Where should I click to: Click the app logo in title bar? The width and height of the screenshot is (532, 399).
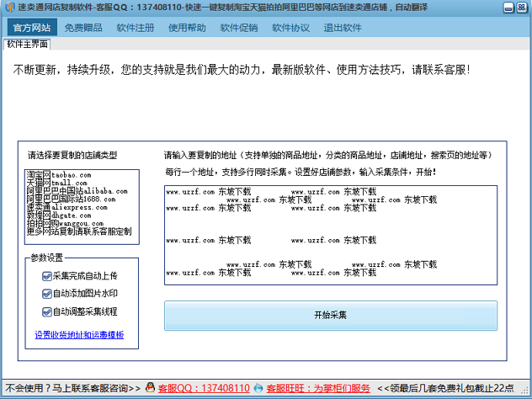10,7
